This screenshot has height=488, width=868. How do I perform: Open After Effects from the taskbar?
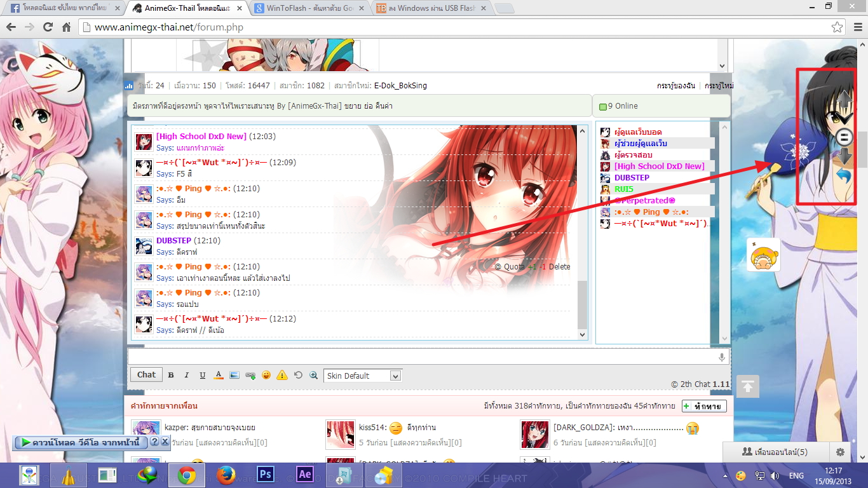tap(305, 475)
